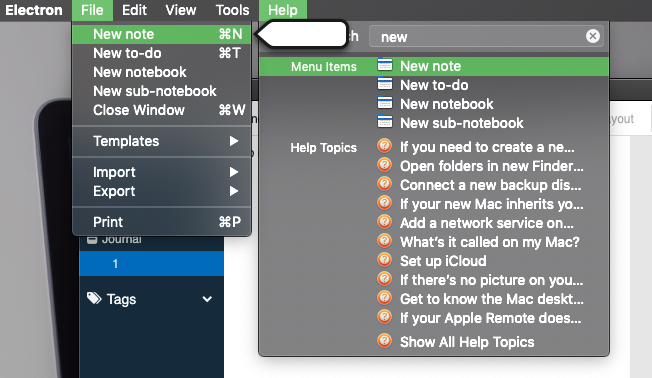The height and width of the screenshot is (378, 652).
Task: Open the Tools menu
Action: click(232, 10)
